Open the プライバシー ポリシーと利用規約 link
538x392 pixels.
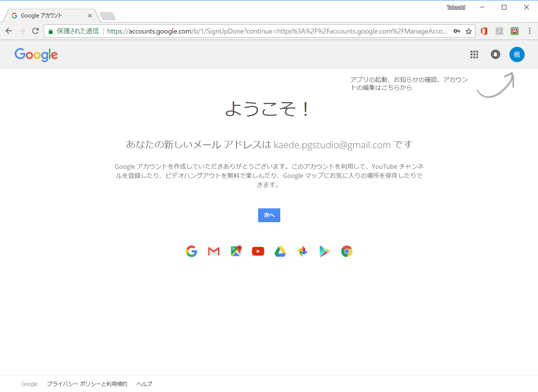(87, 384)
